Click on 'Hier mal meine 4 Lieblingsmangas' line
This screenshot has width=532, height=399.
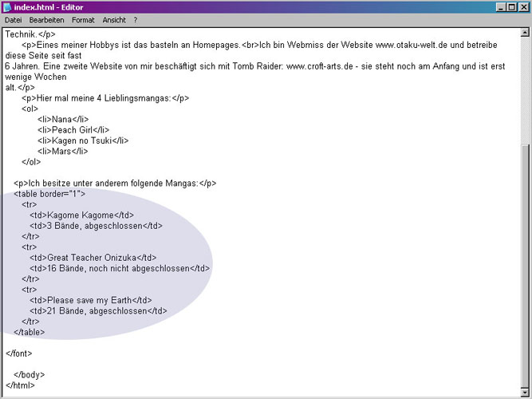pyautogui.click(x=105, y=98)
